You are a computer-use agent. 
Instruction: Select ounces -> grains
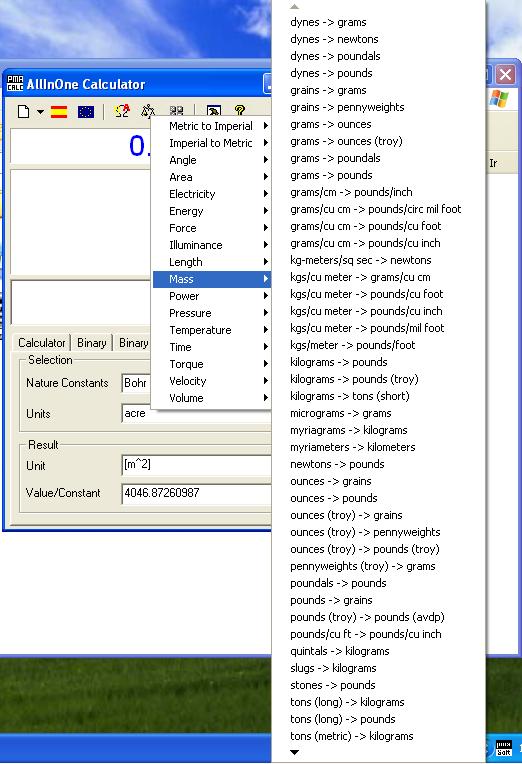[x=378, y=481]
